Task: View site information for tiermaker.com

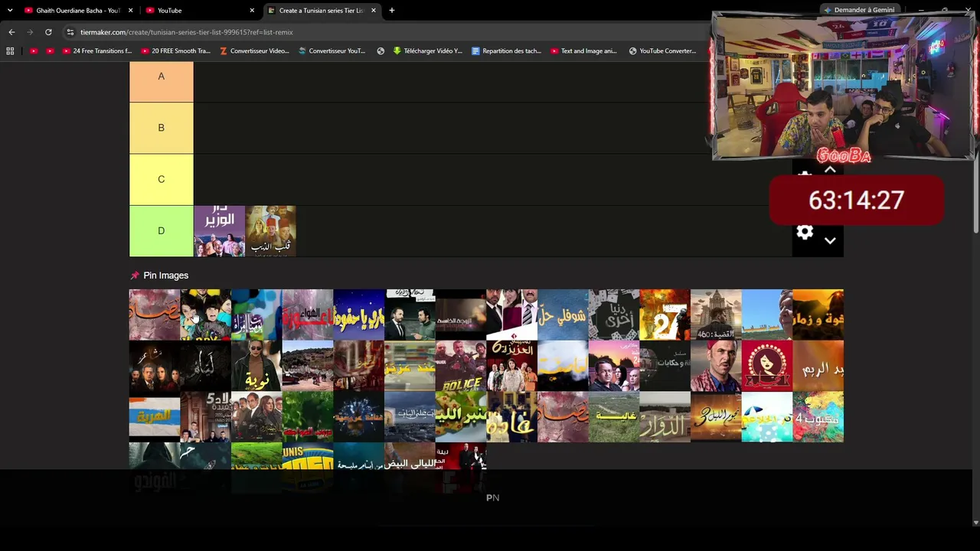Action: (70, 32)
